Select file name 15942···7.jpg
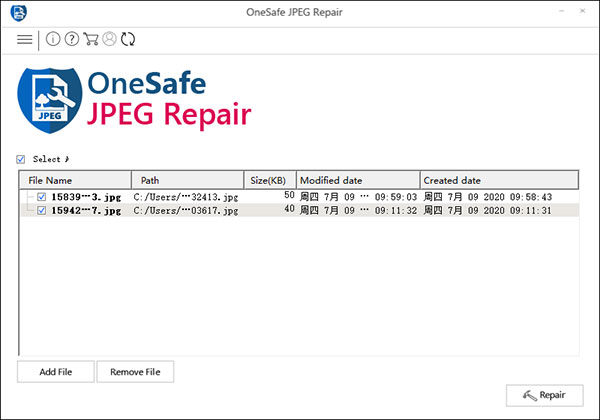Image resolution: width=600 pixels, height=420 pixels. (x=86, y=210)
